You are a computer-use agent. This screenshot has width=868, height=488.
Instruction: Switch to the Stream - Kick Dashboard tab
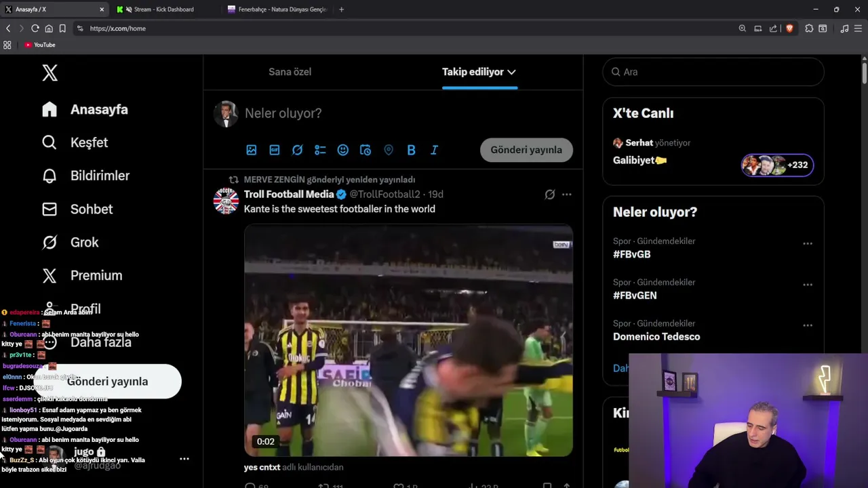click(163, 9)
